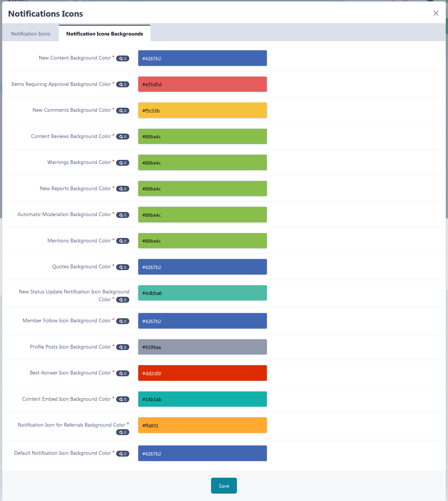448x501 pixels.
Task: Click search badge beside Items Requiring Approval
Action: pos(123,84)
